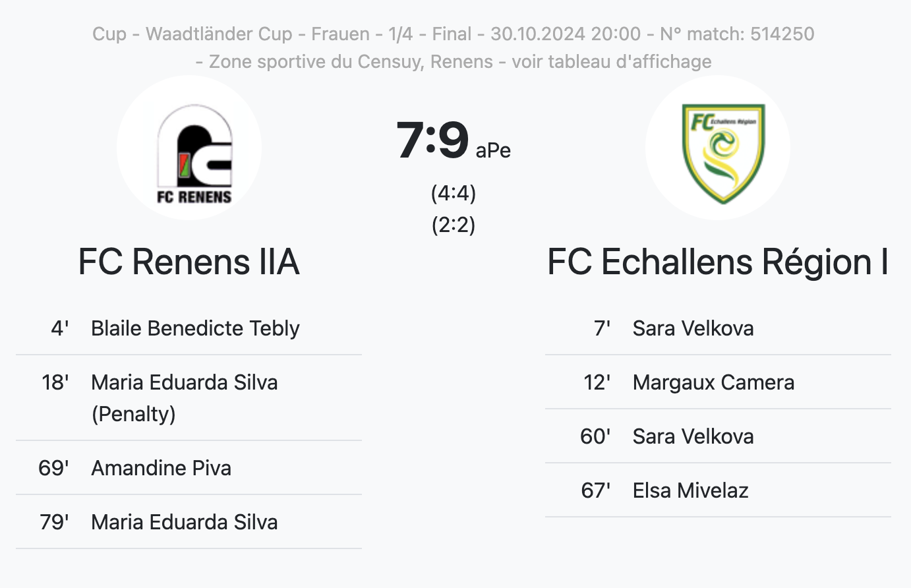This screenshot has width=911, height=588.
Task: Click scorer Elsa Mivelaz
Action: point(691,490)
